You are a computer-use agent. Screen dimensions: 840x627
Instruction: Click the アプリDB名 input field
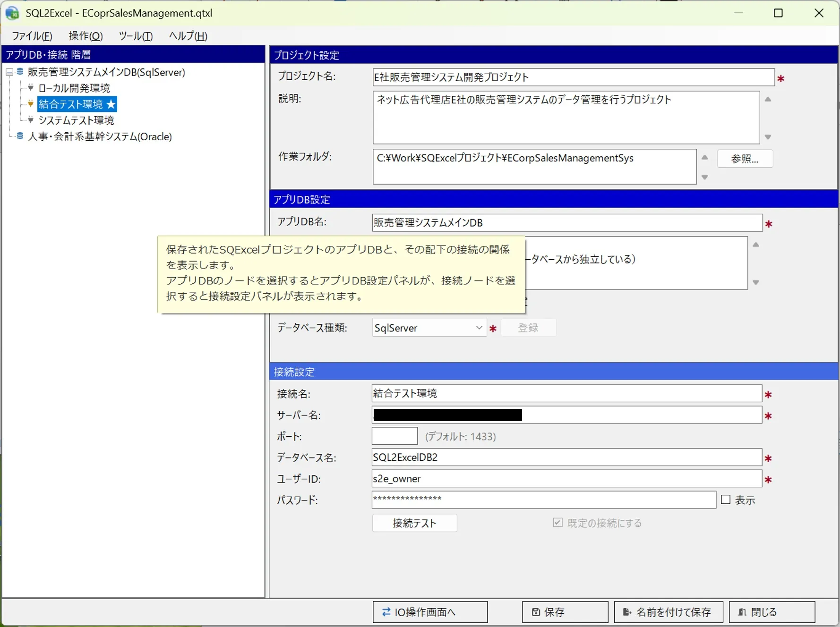(567, 223)
